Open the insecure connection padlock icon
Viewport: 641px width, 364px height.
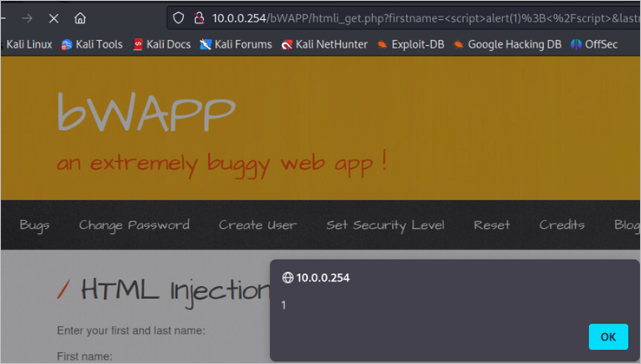199,18
